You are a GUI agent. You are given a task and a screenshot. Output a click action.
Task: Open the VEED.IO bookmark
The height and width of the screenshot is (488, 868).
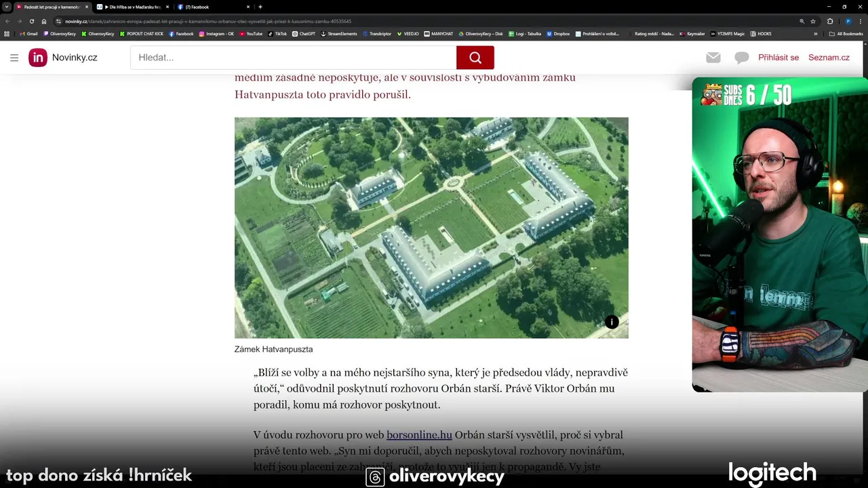[x=408, y=33]
